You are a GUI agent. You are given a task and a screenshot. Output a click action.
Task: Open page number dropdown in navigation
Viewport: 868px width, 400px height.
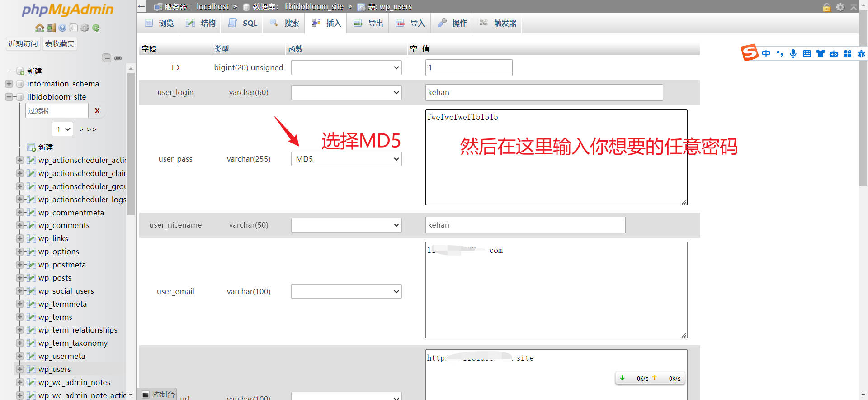[63, 129]
